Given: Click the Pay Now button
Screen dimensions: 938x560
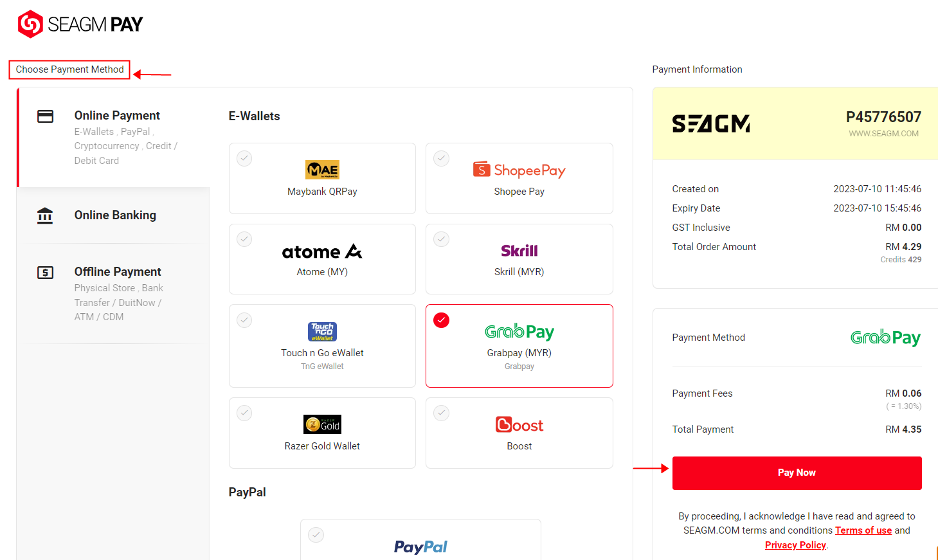Looking at the screenshot, I should [797, 473].
